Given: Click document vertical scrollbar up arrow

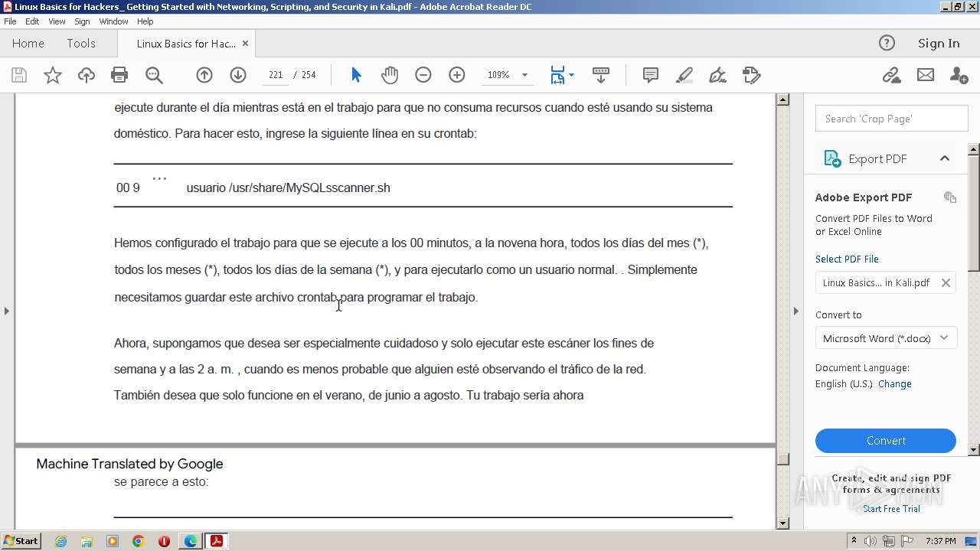Looking at the screenshot, I should pyautogui.click(x=782, y=99).
